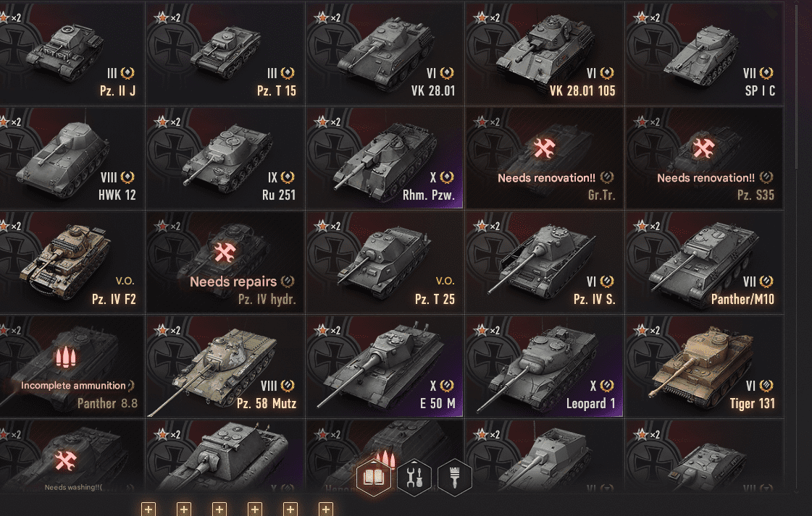Image resolution: width=812 pixels, height=516 pixels.
Task: Select the Panther/M10 tank
Action: 704,262
